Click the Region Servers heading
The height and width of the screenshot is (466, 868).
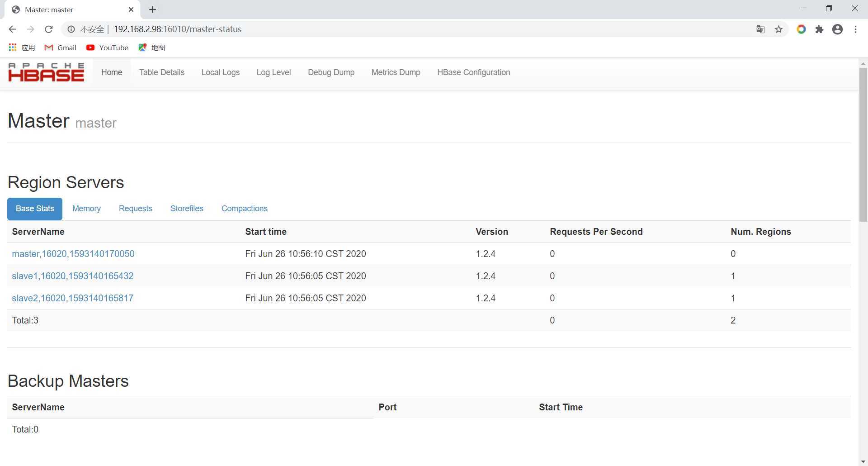coord(66,182)
